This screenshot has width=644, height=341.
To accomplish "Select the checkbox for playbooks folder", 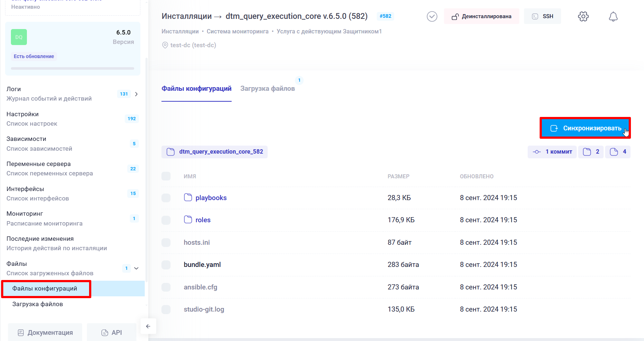I will tap(166, 198).
